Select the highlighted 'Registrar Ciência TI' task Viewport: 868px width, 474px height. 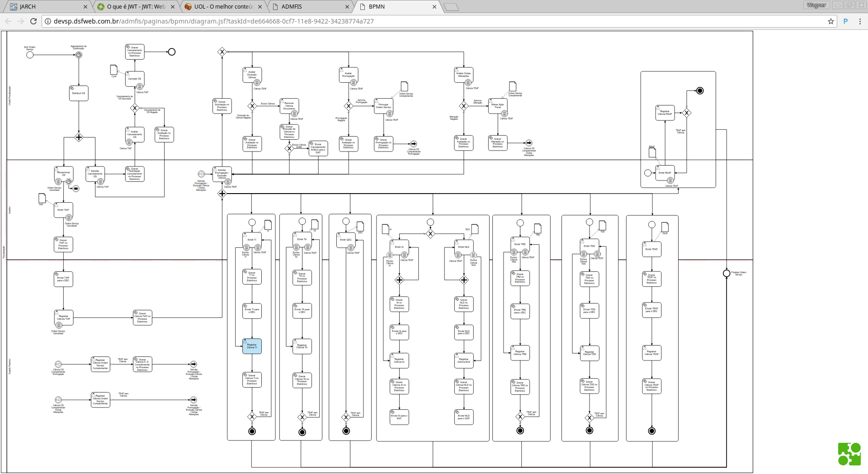(252, 346)
